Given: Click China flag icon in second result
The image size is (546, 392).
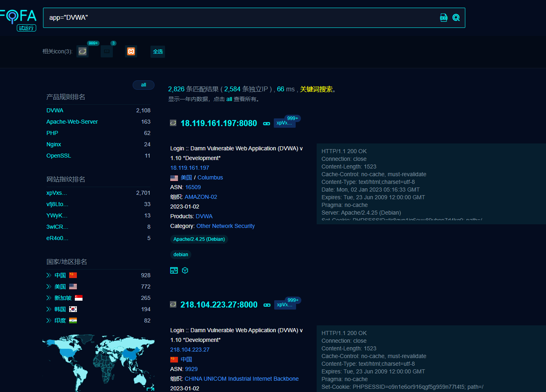Looking at the screenshot, I should click(174, 360).
